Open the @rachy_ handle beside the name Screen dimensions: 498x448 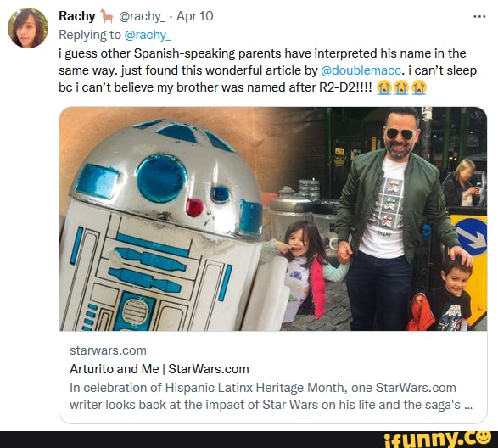pyautogui.click(x=142, y=16)
